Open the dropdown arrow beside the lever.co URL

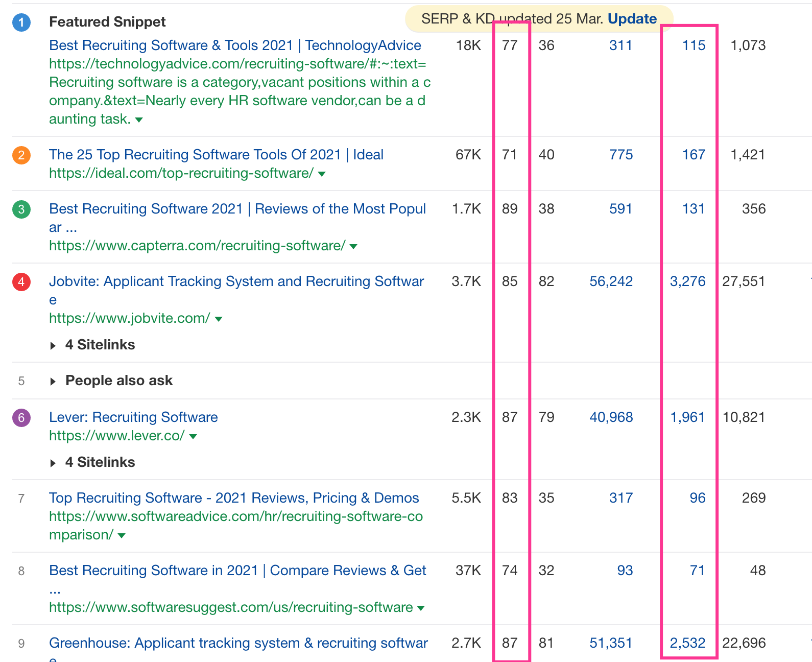193,437
